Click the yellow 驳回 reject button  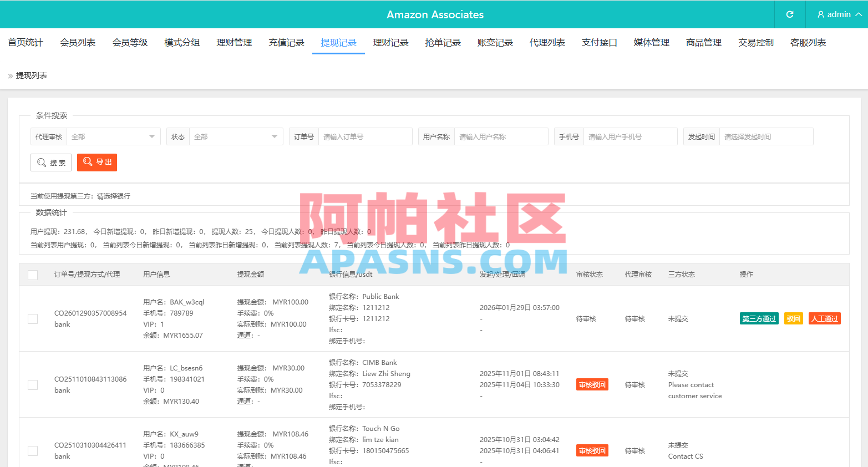coord(794,318)
